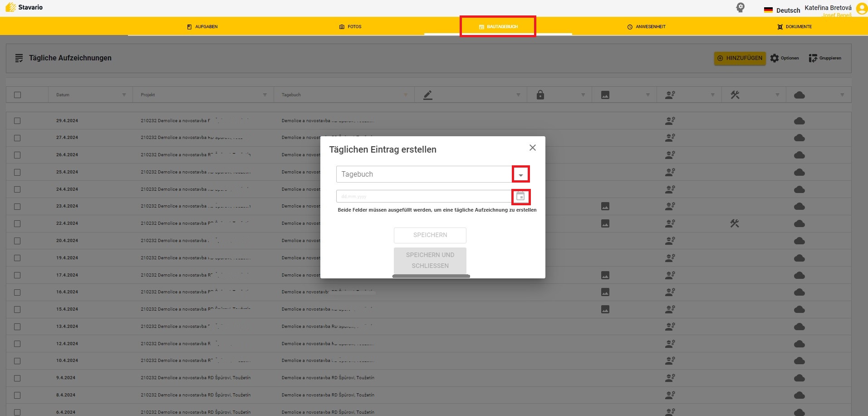The image size is (868, 416).
Task: Click the lock column header icon
Action: pyautogui.click(x=540, y=95)
